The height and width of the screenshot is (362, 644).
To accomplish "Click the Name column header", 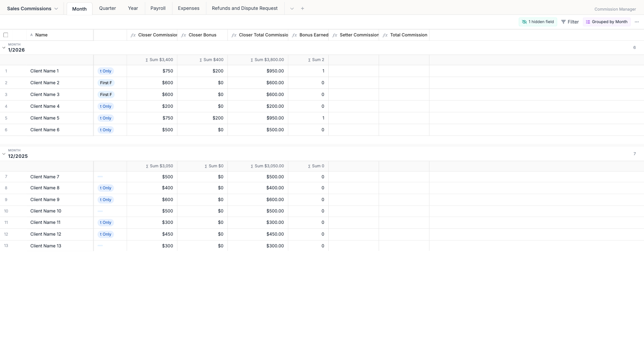I will click(60, 35).
